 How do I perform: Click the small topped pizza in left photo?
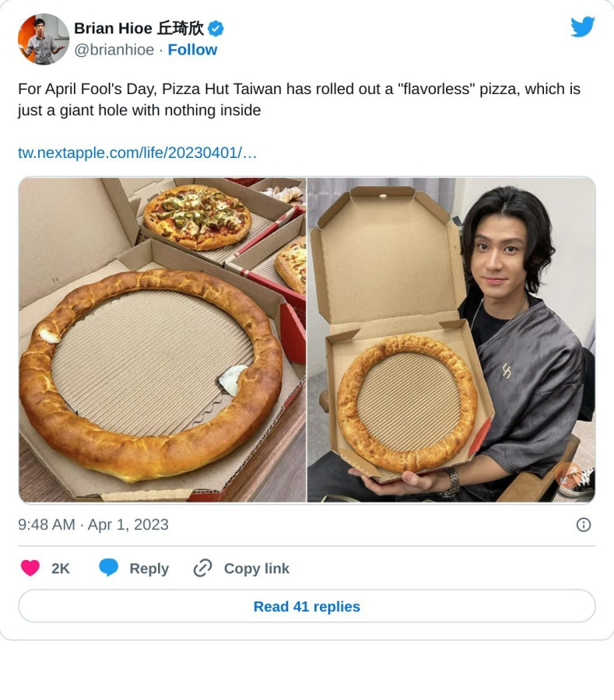point(197,215)
